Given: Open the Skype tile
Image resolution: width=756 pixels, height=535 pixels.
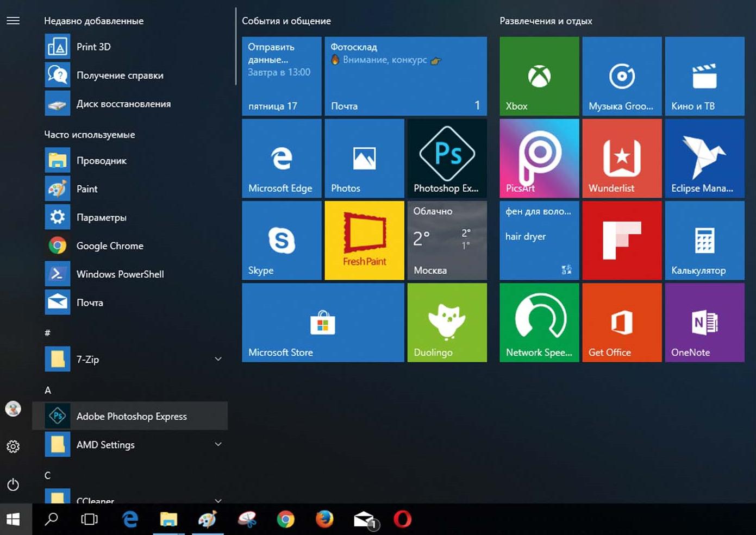Looking at the screenshot, I should point(282,240).
